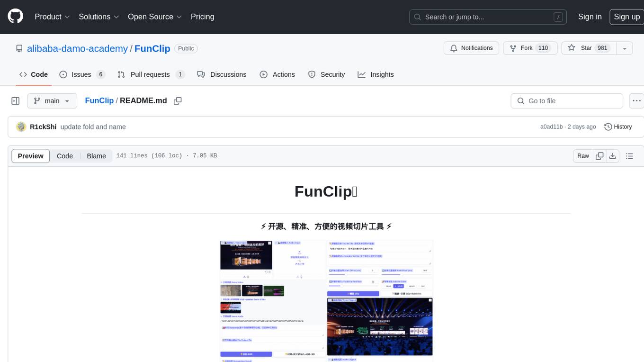
Task: Focus the Search or jump to field
Action: coord(489,17)
